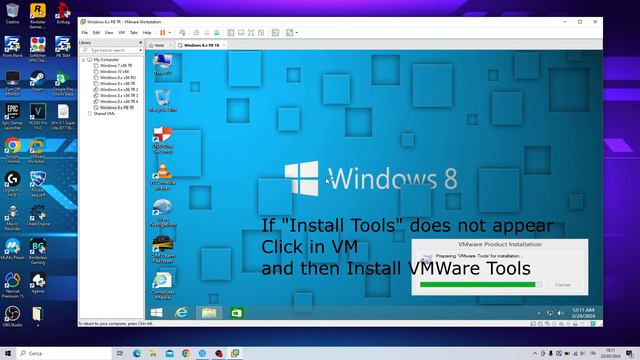Open the console view toolbar icon

276,33
